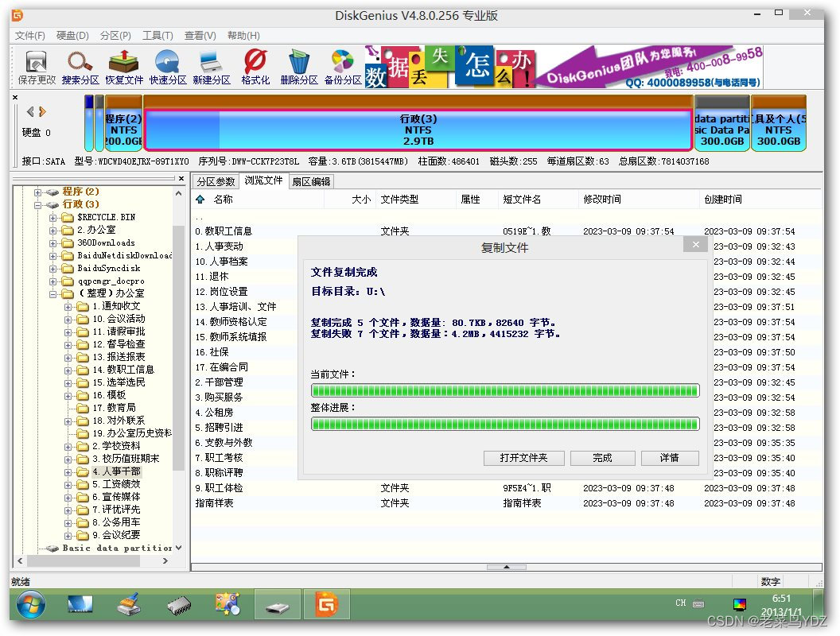
Task: Collapse the 行政 (3) tree node
Action: (37, 204)
